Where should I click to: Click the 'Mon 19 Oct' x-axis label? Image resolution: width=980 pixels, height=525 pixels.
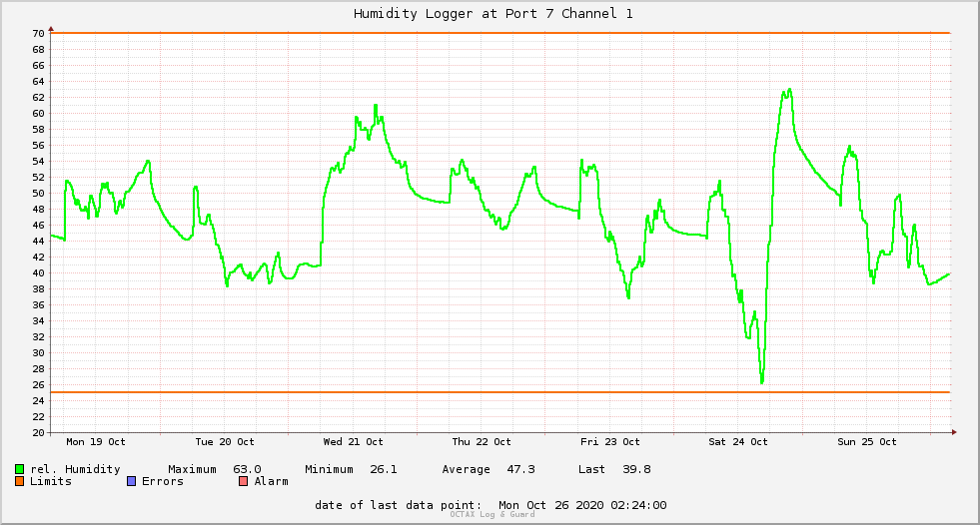pos(96,441)
